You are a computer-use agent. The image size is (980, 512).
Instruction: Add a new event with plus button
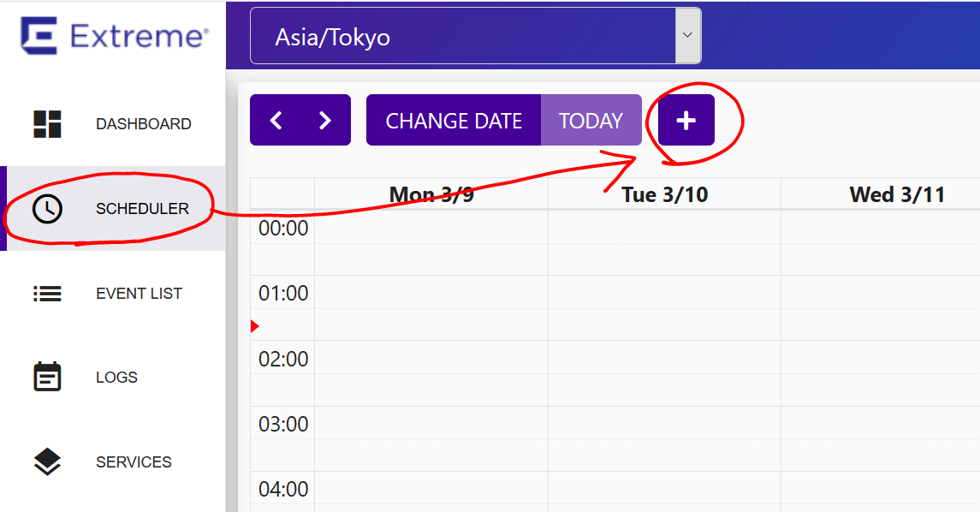(x=686, y=120)
